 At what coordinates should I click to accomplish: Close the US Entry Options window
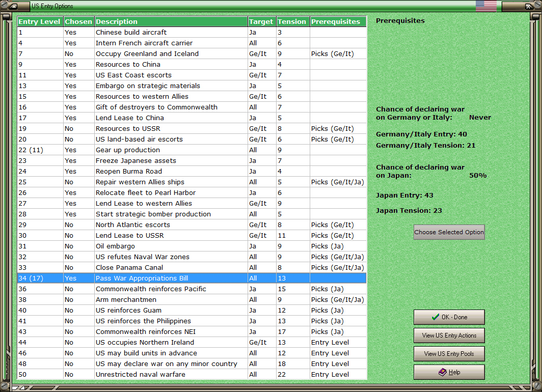click(x=529, y=6)
